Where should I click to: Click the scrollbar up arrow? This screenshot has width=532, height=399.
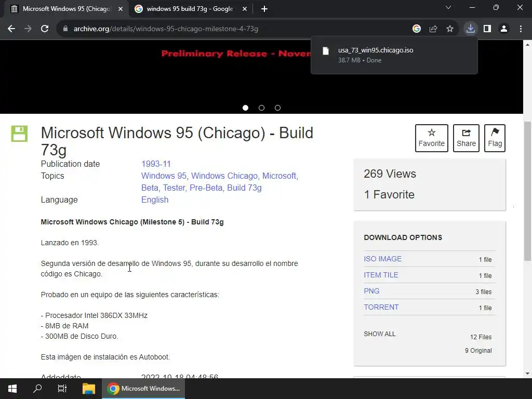tap(528, 45)
